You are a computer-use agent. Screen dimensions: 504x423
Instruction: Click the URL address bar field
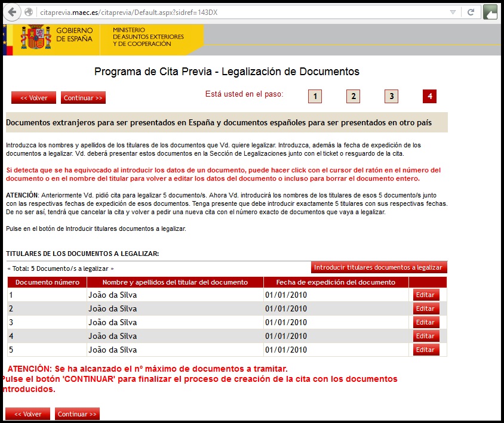click(x=242, y=12)
